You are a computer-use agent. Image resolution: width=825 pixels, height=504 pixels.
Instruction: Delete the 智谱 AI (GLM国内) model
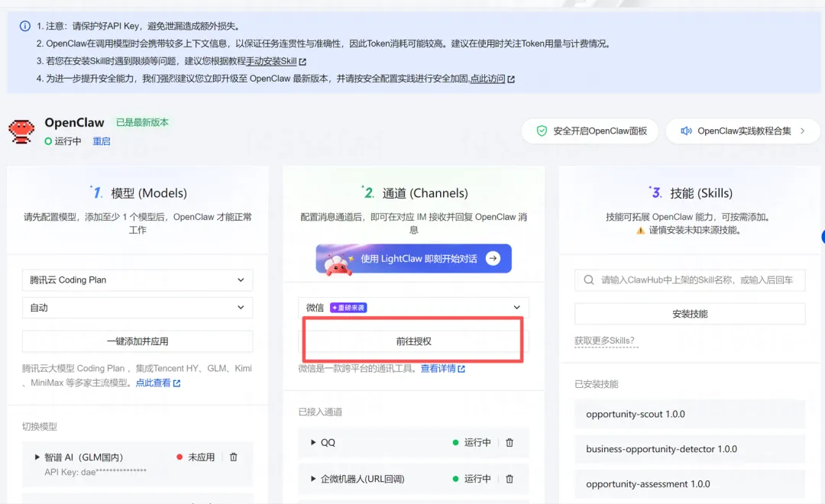point(234,457)
